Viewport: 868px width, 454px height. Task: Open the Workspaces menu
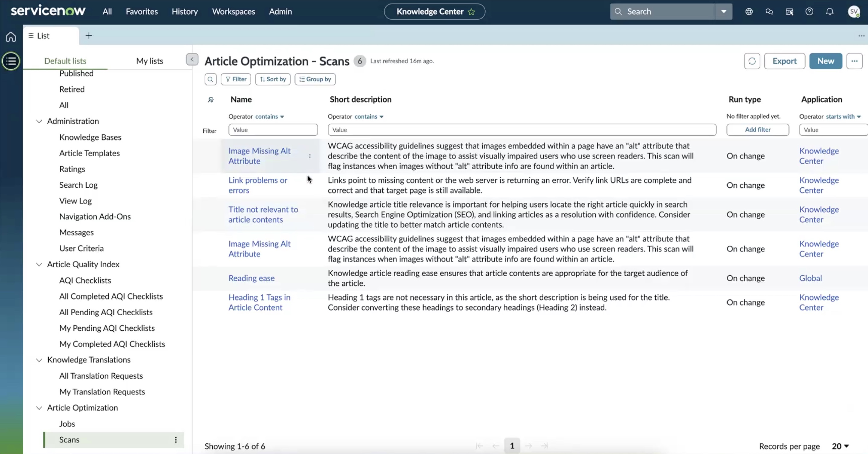click(233, 11)
